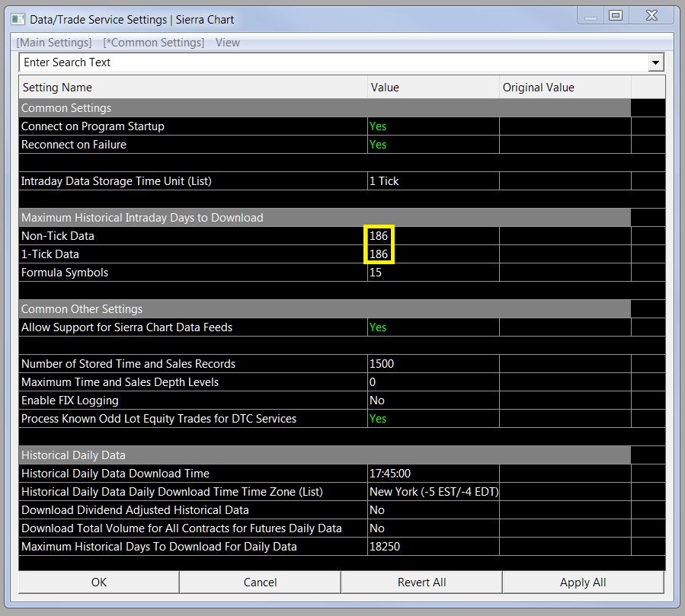Toggle Reconnect on Failure Yes value
685x616 pixels.
pyautogui.click(x=433, y=145)
